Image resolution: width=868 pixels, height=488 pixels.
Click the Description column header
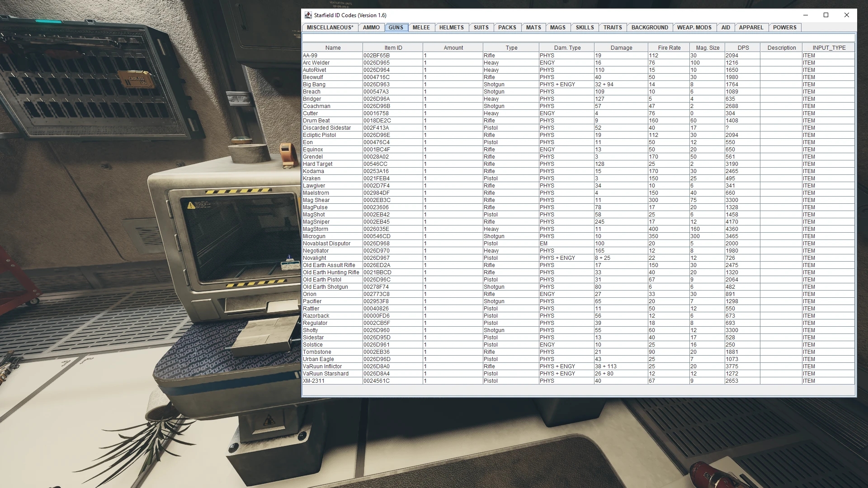pyautogui.click(x=781, y=48)
